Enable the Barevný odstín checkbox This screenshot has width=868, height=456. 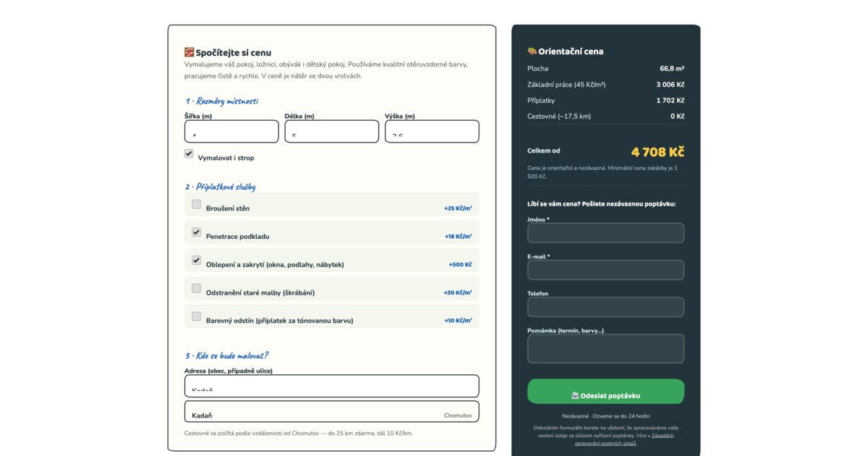coord(196,316)
